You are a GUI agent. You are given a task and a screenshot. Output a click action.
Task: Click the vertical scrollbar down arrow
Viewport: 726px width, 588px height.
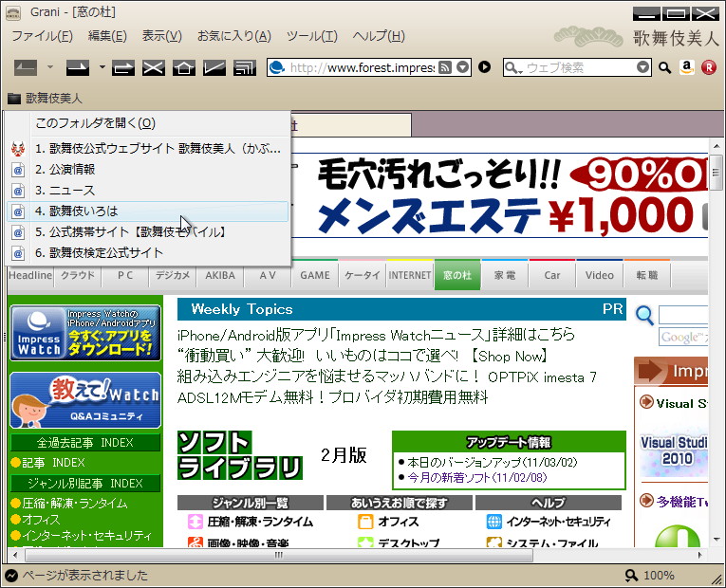[717, 540]
